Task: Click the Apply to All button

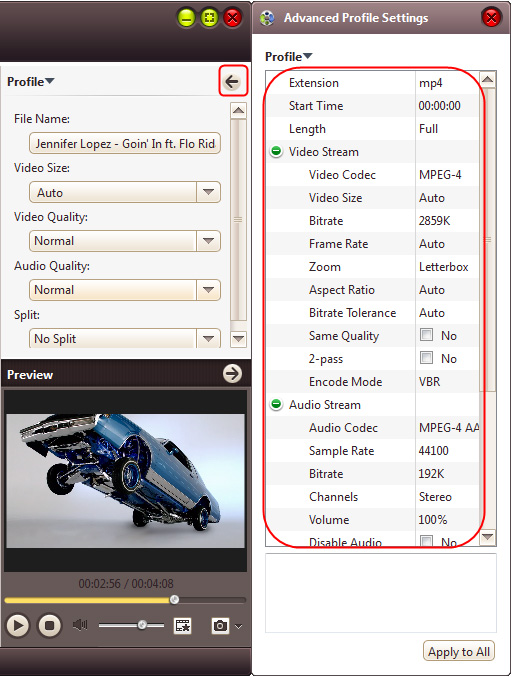Action: tap(458, 652)
